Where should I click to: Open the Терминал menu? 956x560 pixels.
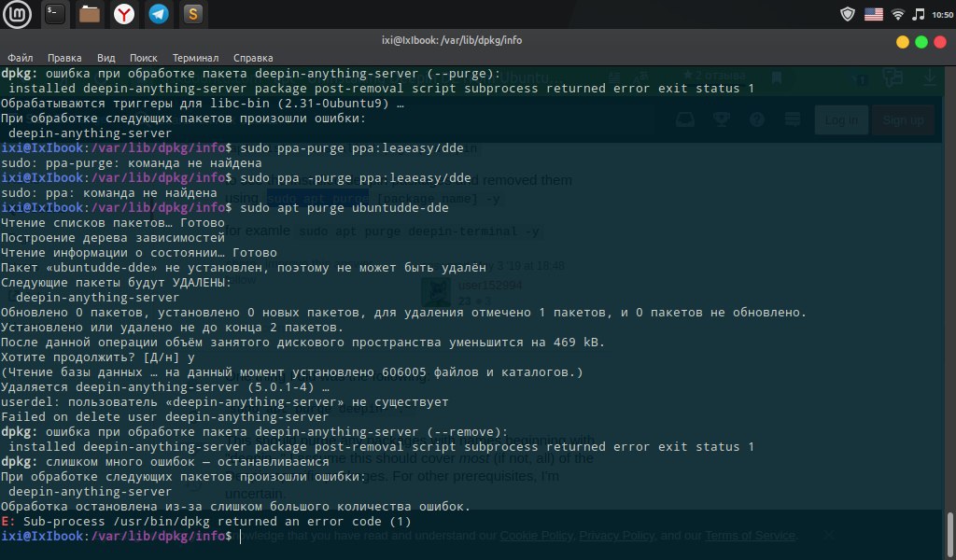coord(195,58)
